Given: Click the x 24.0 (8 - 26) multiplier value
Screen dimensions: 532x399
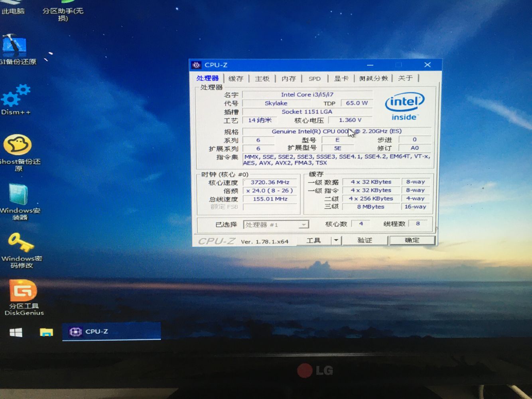Looking at the screenshot, I should point(270,191).
